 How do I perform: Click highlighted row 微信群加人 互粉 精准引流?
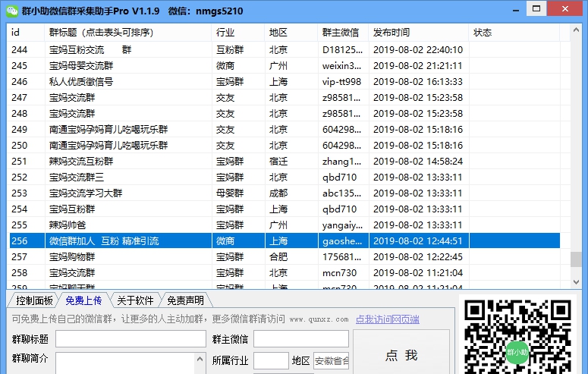pyautogui.click(x=285, y=240)
